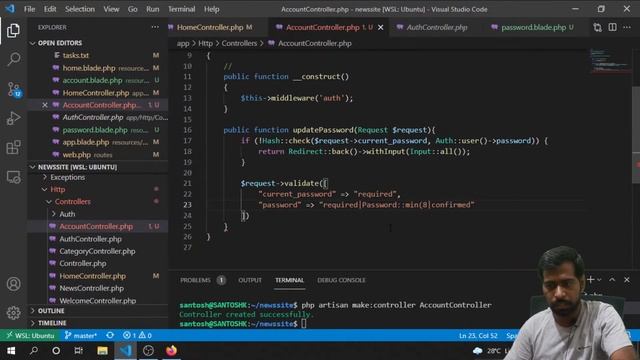This screenshot has height=360, width=640.
Task: Open changes compare icon in editor toolbar
Action: (597, 27)
